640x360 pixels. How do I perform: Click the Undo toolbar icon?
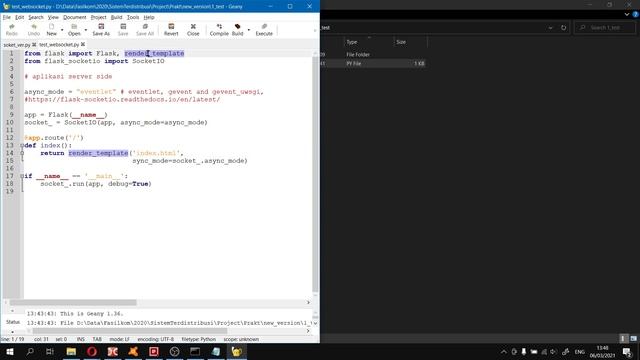(x=33, y=30)
